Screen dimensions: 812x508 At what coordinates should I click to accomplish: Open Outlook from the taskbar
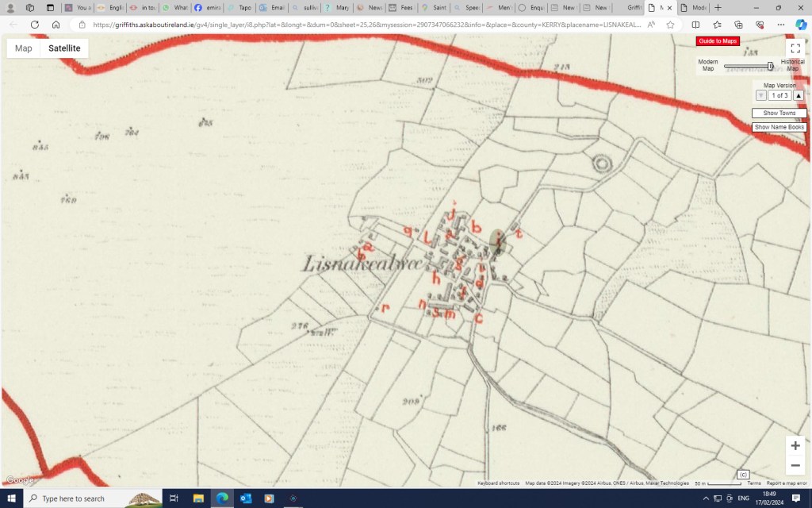tap(246, 498)
